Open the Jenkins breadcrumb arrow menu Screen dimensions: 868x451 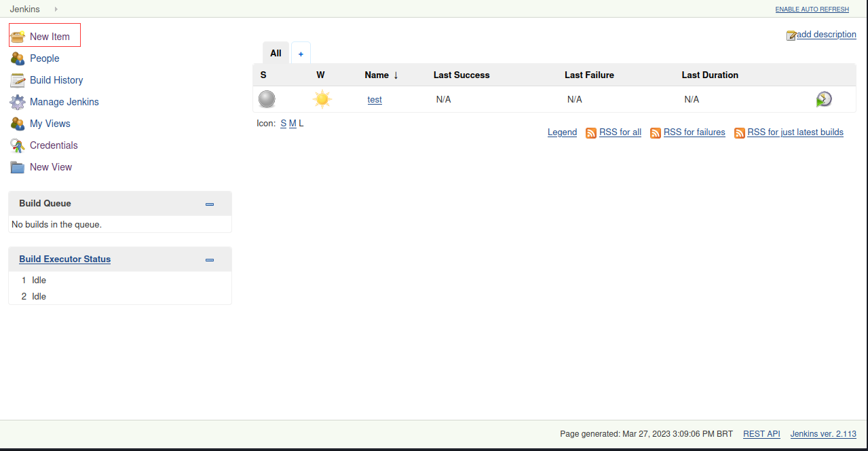click(x=56, y=9)
